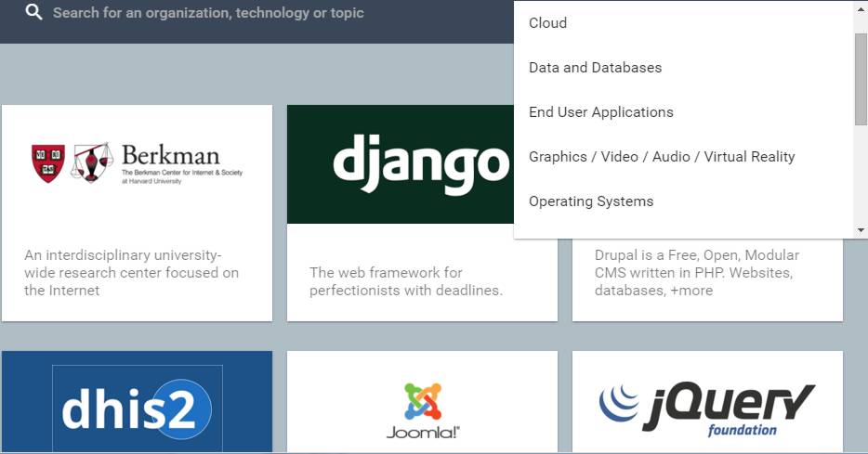Focus the organization search field
Image resolution: width=868 pixels, height=454 pixels.
[x=208, y=13]
